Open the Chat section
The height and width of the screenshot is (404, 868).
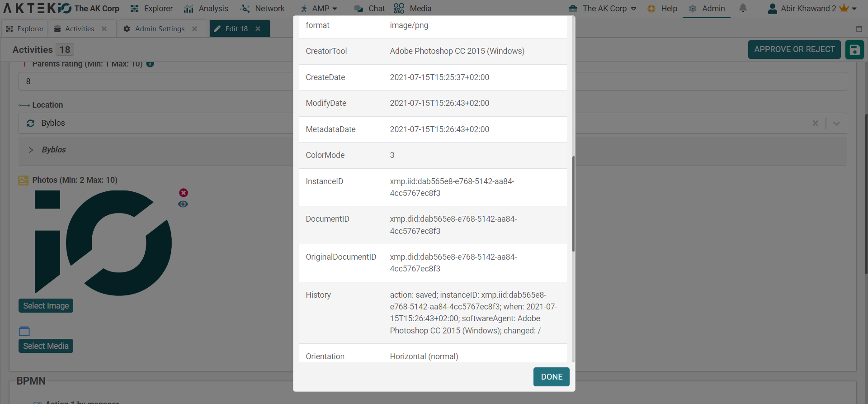(x=369, y=9)
